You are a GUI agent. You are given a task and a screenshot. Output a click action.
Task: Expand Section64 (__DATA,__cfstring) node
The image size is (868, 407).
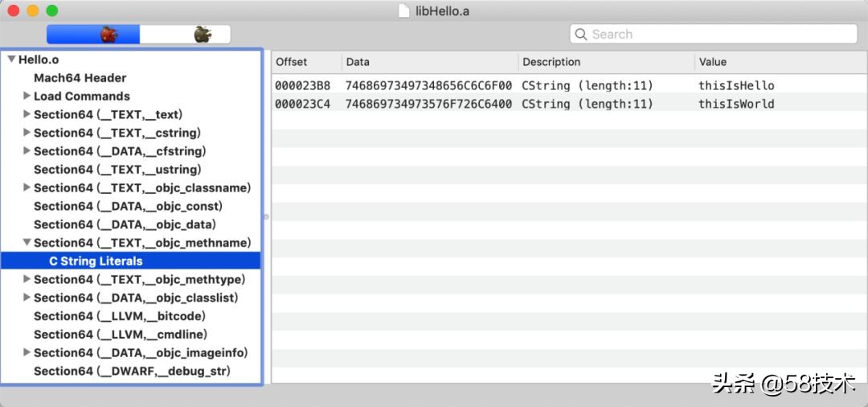pyautogui.click(x=27, y=150)
